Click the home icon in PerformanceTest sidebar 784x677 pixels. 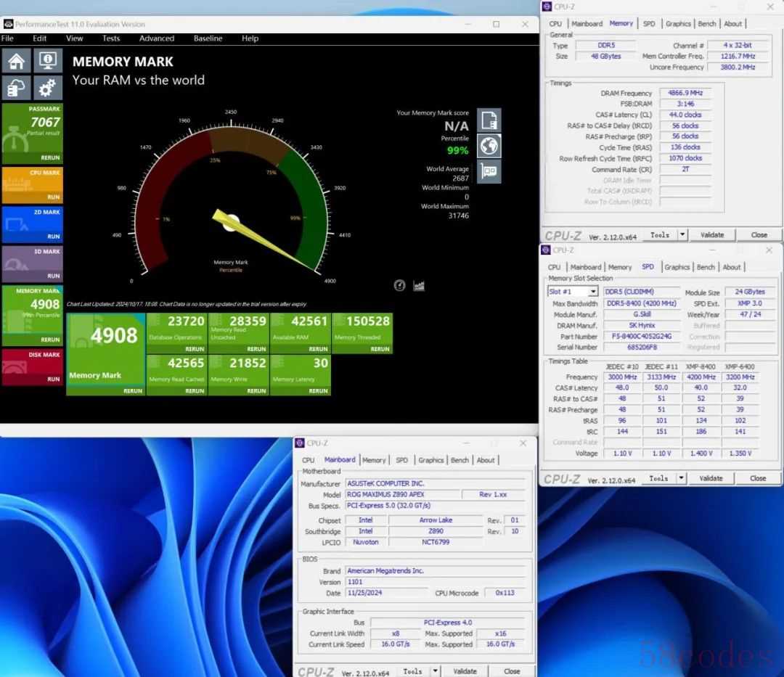pos(17,61)
